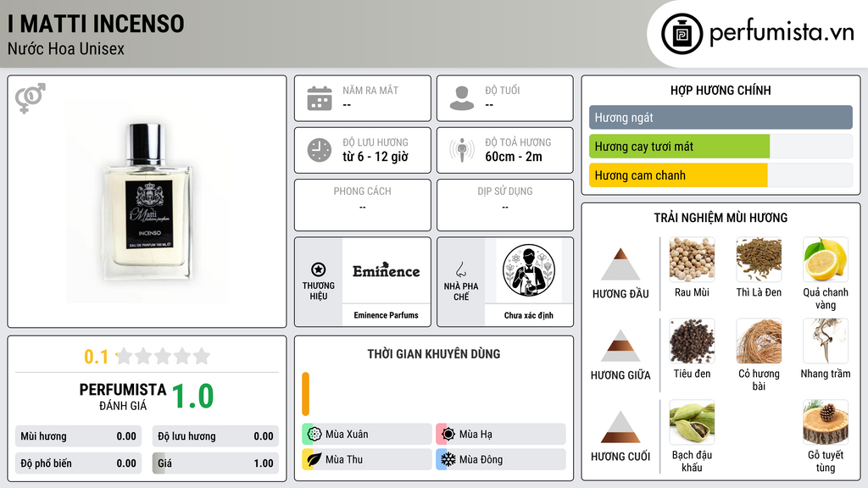
Task: Click the Mùa Đông snowflake icon
Action: 448,459
